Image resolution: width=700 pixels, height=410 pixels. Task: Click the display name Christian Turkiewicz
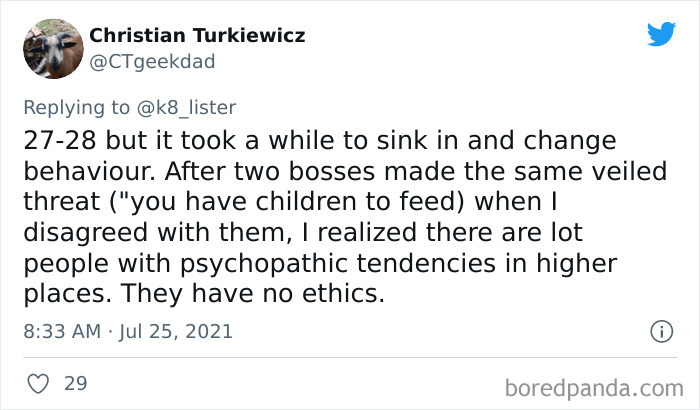point(197,36)
